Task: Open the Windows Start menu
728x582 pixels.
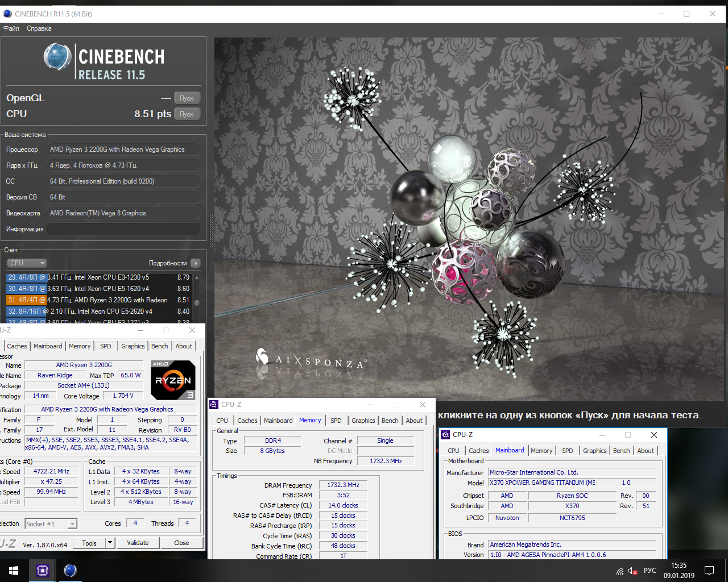Action: click(14, 571)
